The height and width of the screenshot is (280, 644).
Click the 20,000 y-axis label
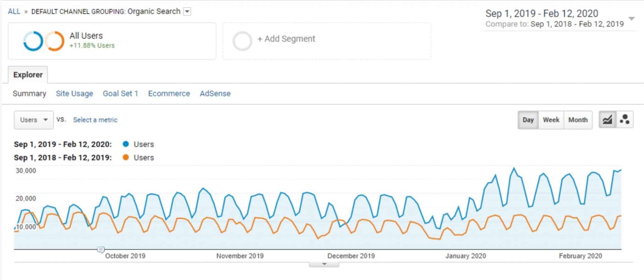coord(26,199)
